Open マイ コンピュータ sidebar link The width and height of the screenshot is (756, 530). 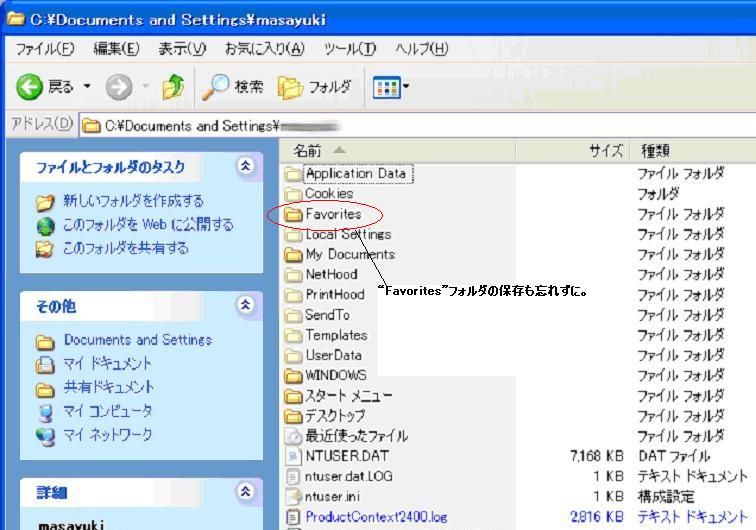coord(108,411)
